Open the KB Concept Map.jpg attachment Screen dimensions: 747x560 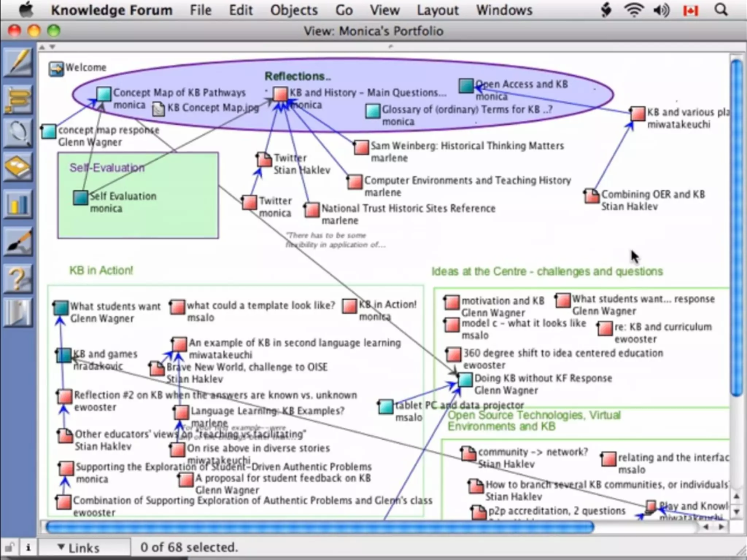[158, 109]
